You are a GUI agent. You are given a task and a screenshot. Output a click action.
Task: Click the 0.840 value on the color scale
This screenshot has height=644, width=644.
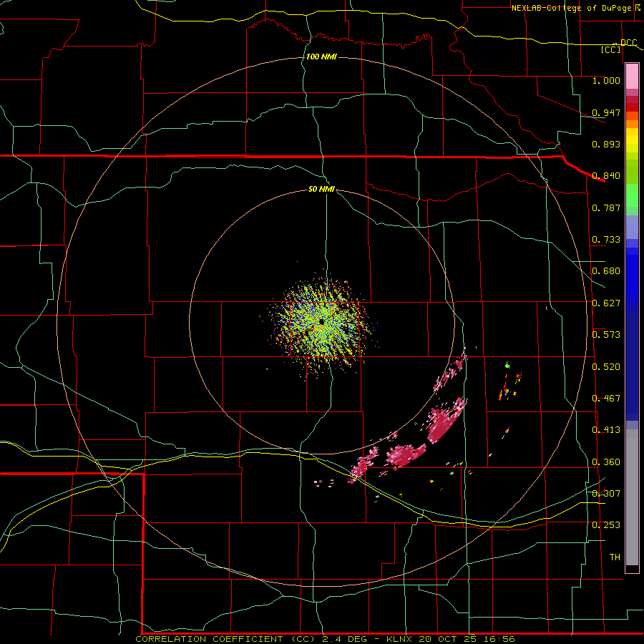pyautogui.click(x=606, y=176)
